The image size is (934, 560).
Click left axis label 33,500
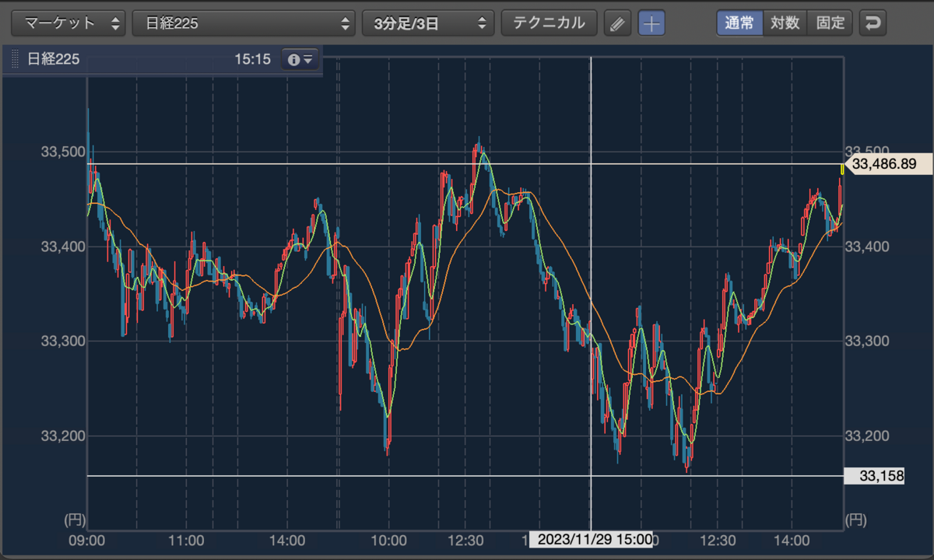61,152
